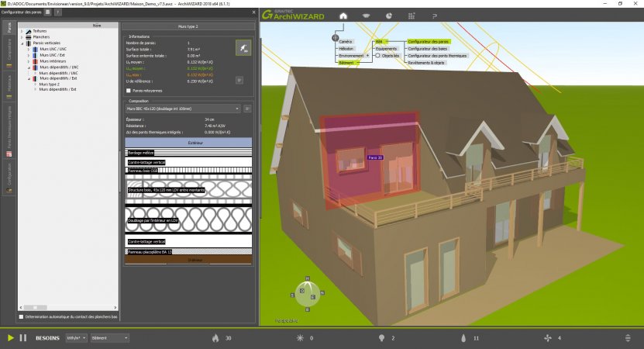Collapse the Murs déperditifs / LNC group
The image size is (644, 349).
point(29,67)
